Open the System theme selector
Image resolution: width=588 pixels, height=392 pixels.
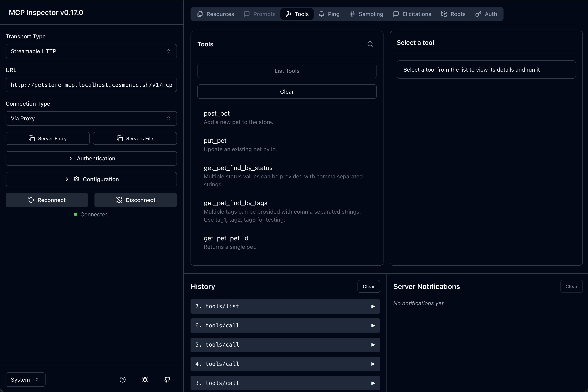tap(26, 380)
